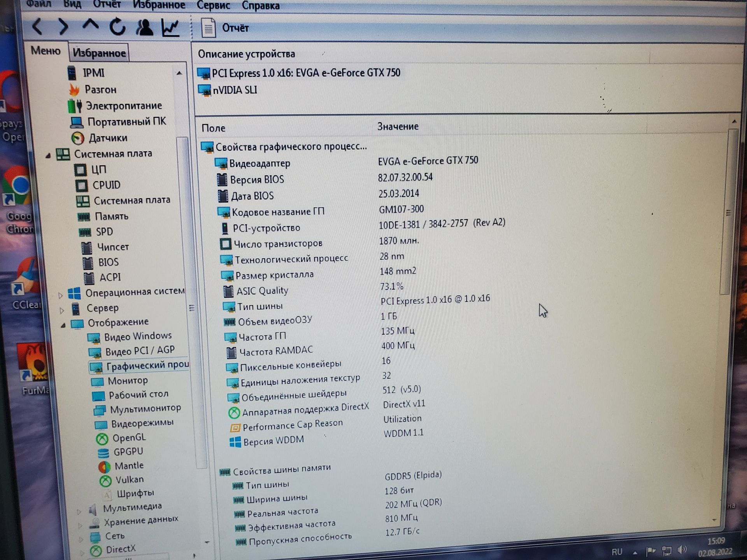Click the Forward navigation arrow
Viewport: 747px width, 560px height.
[x=63, y=27]
